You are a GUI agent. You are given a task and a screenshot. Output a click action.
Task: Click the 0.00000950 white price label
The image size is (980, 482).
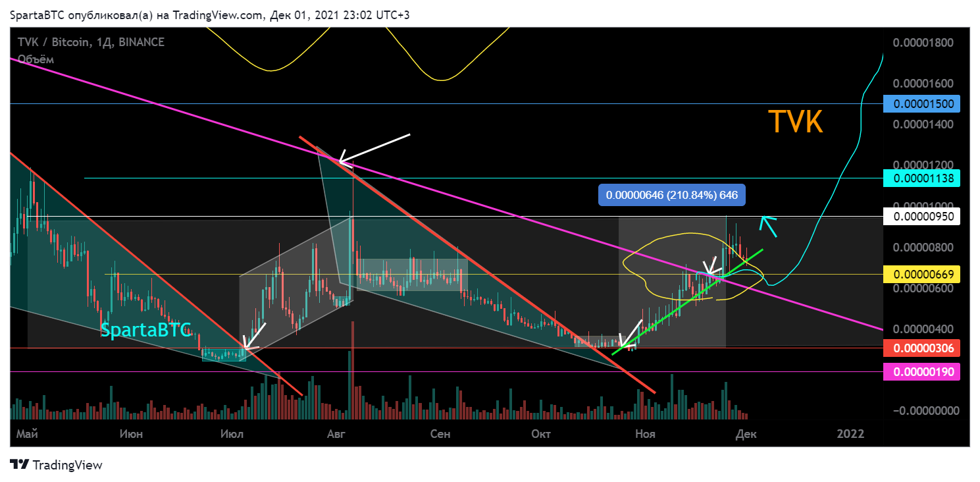point(922,216)
